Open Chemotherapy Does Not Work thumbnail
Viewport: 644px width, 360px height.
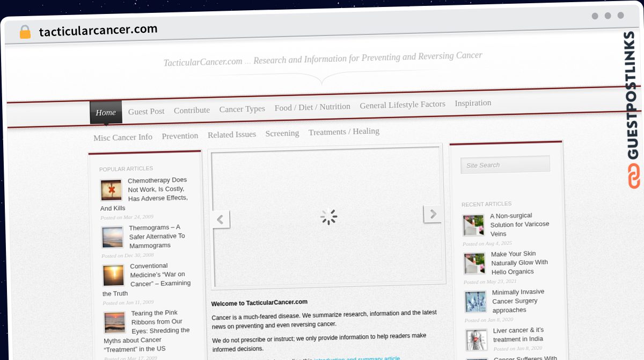click(111, 190)
